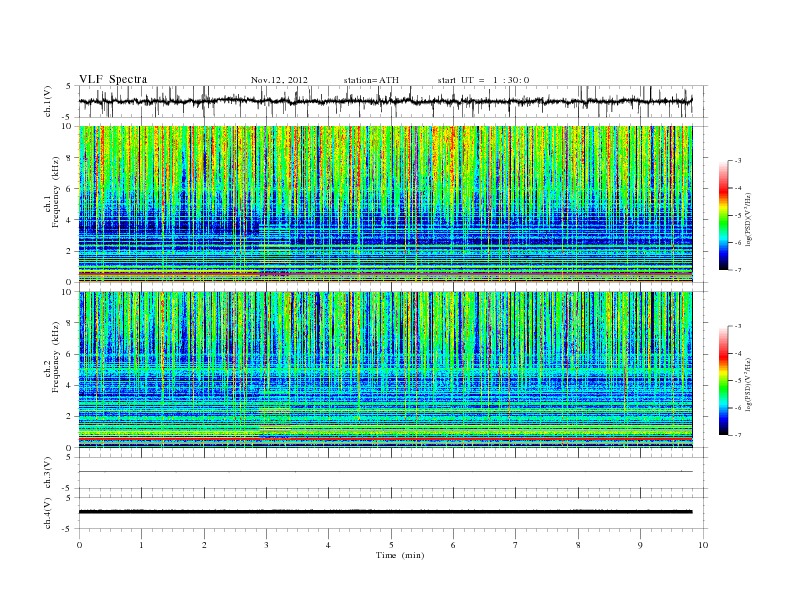This screenshot has width=792, height=612.
Task: Click the ch.1 spectrogram 2 kHz tick label
Action: click(70, 251)
